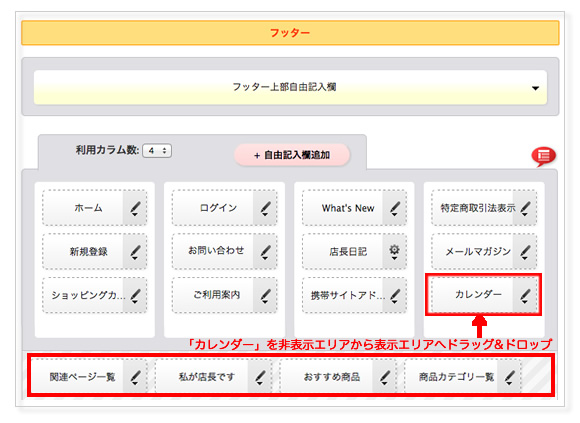This screenshot has height=423, width=580.
Task: Expand the フッター上部自由記入欄 arrow
Action: pyautogui.click(x=535, y=88)
